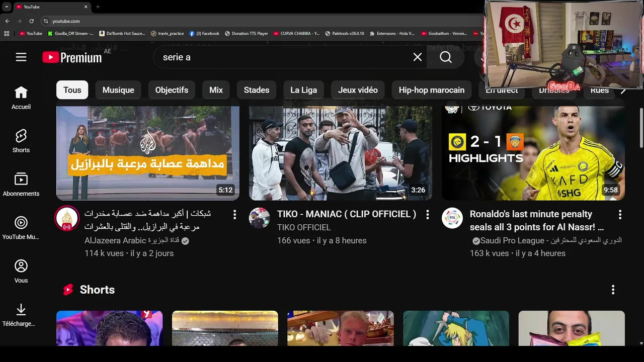Open the travle_practice bookmark
Viewport: 644px width, 362px height.
pyautogui.click(x=168, y=34)
